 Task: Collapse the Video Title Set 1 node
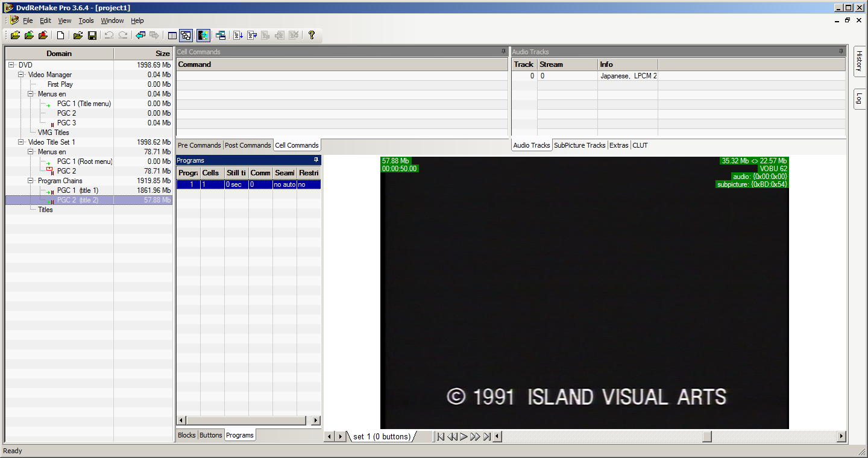click(x=21, y=142)
